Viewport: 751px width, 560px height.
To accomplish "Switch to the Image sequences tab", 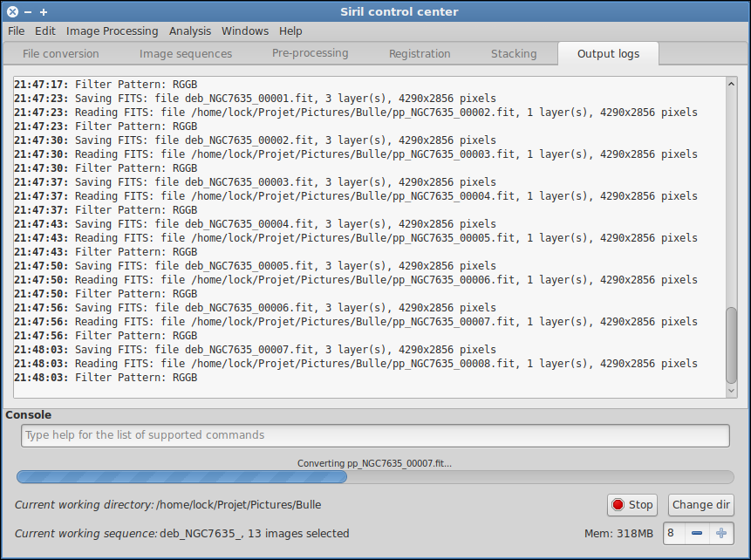I will (x=186, y=54).
